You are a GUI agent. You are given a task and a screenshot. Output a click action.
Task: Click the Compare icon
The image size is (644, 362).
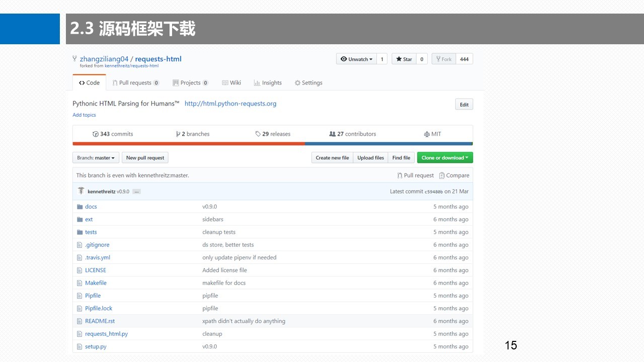tap(442, 175)
